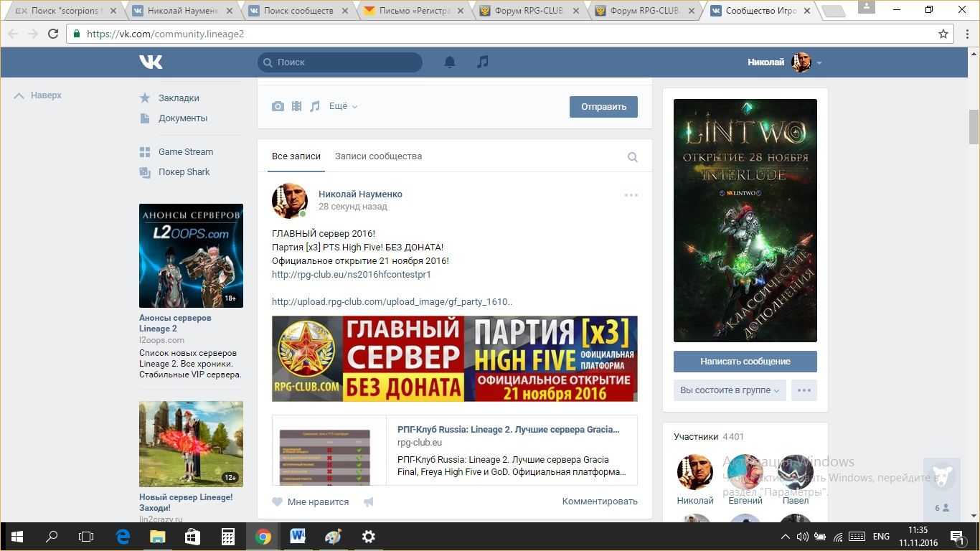Expand the Ещё attachments dropdown
Viewport: 980px width, 551px height.
[x=343, y=106]
